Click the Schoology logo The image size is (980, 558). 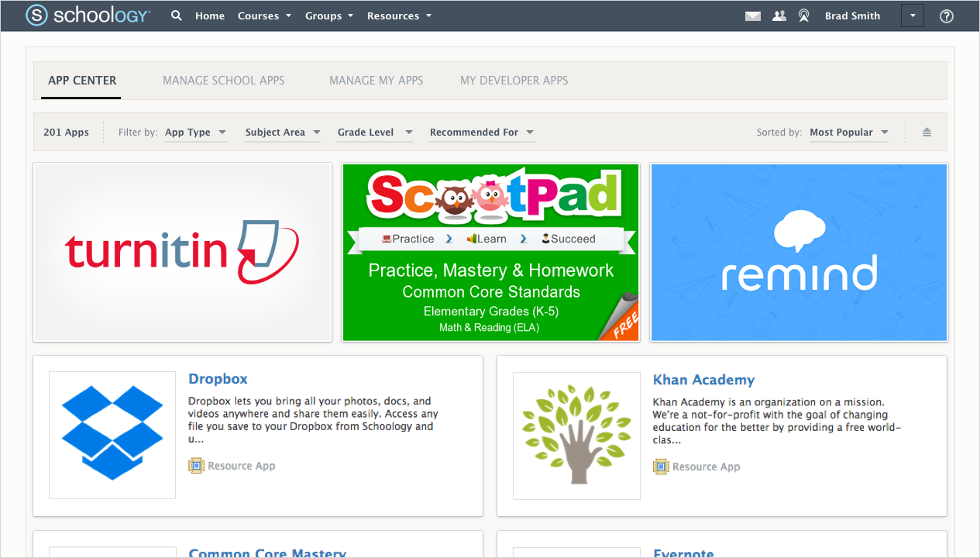tap(88, 15)
